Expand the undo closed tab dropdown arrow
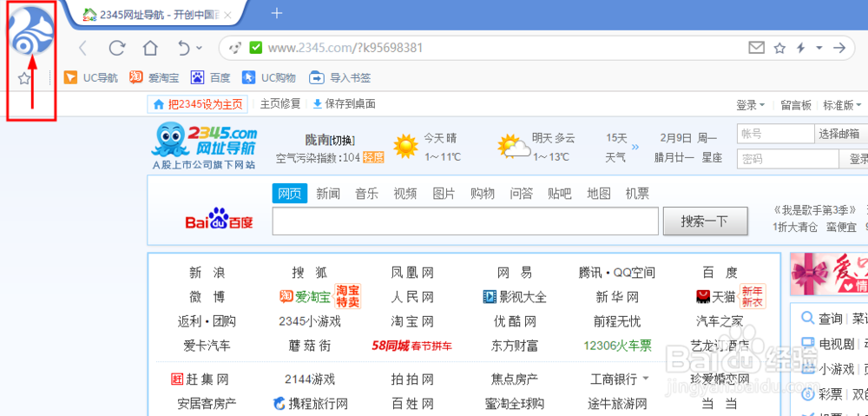The height and width of the screenshot is (416, 868). [200, 48]
